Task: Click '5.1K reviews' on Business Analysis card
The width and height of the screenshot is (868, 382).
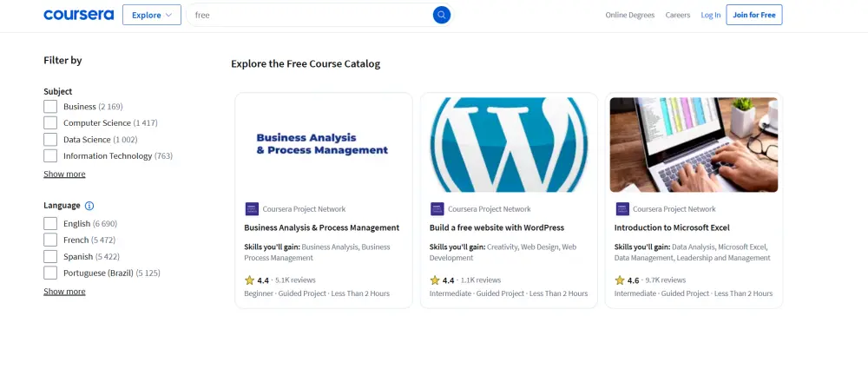Action: click(x=295, y=280)
